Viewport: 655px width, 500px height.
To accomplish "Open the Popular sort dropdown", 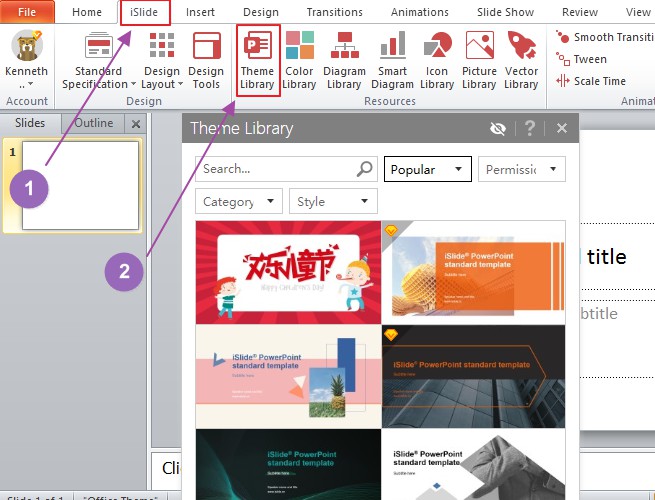I will coord(428,169).
